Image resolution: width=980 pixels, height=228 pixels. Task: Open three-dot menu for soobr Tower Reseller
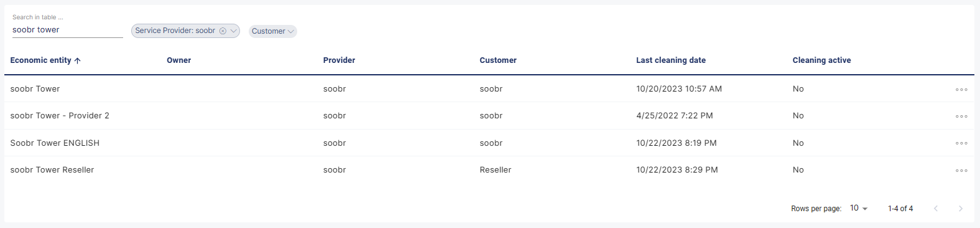point(961,170)
